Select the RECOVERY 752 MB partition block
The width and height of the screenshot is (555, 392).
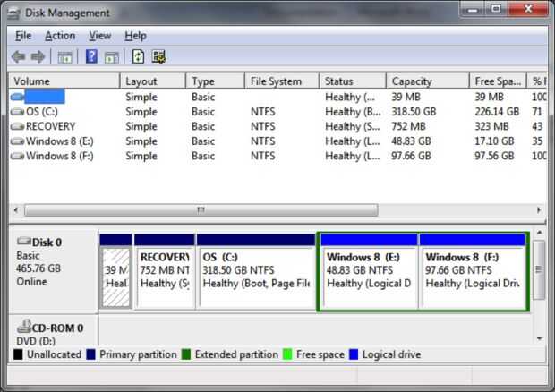click(165, 271)
